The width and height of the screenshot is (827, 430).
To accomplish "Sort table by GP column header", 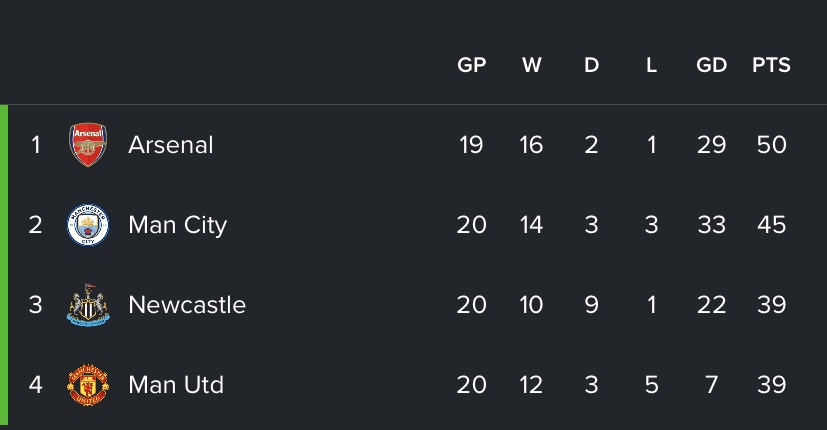I will tap(471, 65).
